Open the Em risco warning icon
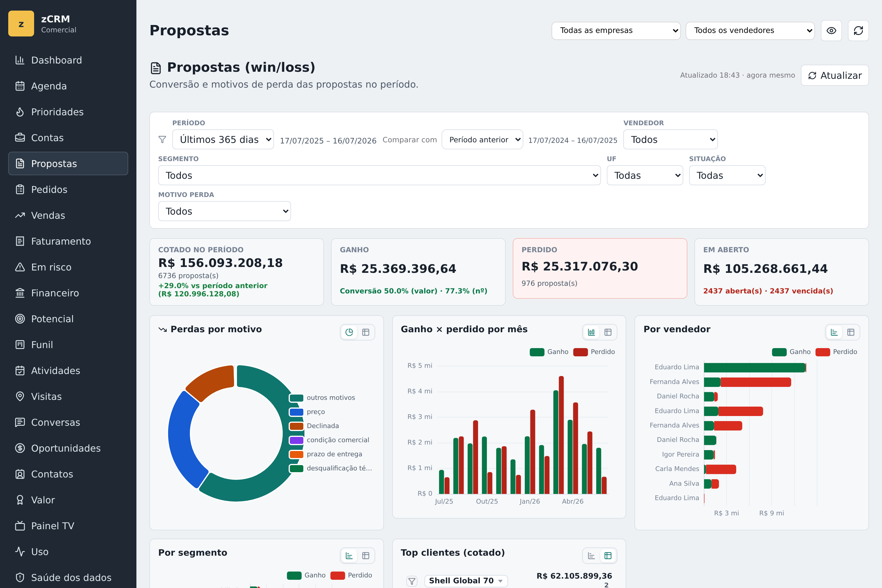The height and width of the screenshot is (588, 882). click(x=20, y=267)
